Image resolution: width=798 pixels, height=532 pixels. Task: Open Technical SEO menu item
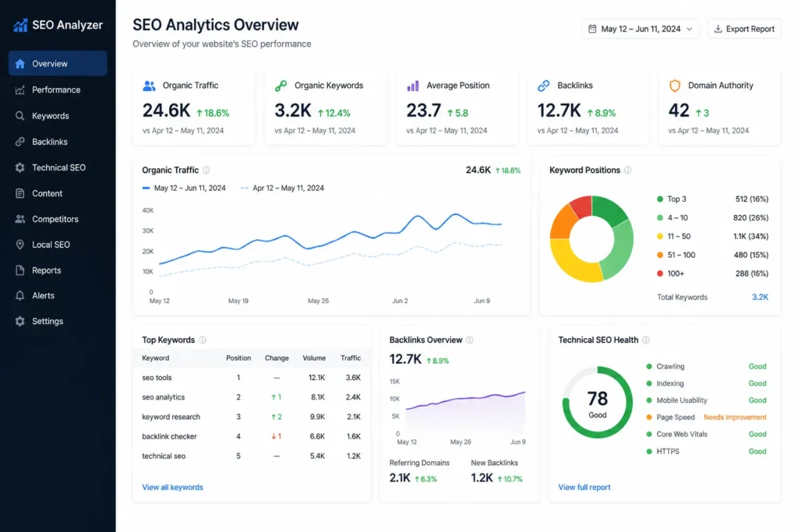pos(58,167)
